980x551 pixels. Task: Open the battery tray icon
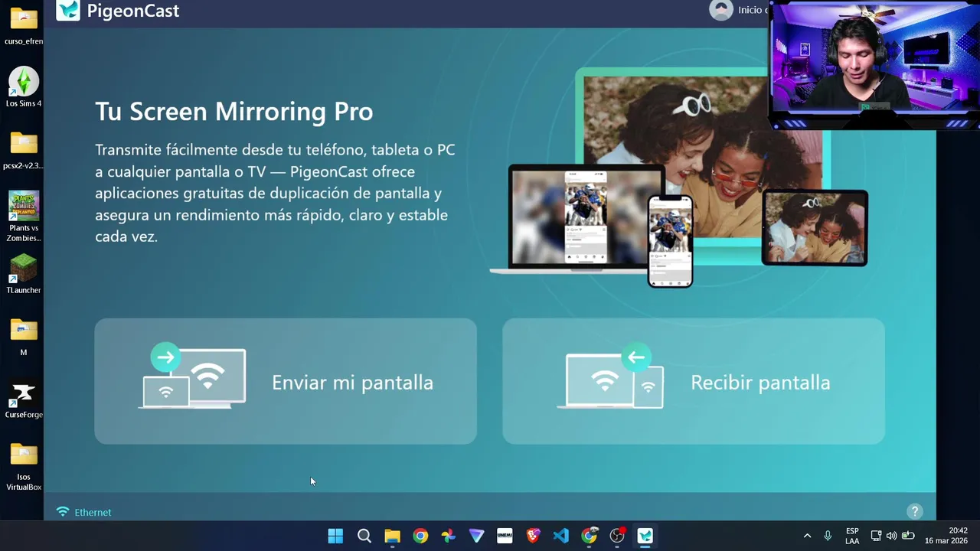[908, 536]
